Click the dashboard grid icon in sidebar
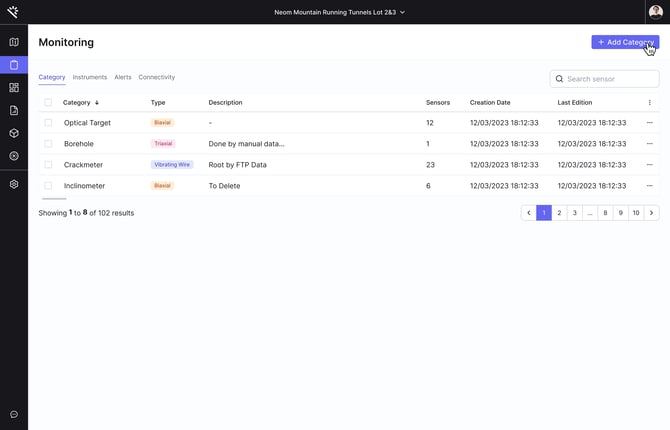670x430 pixels. pyautogui.click(x=14, y=88)
